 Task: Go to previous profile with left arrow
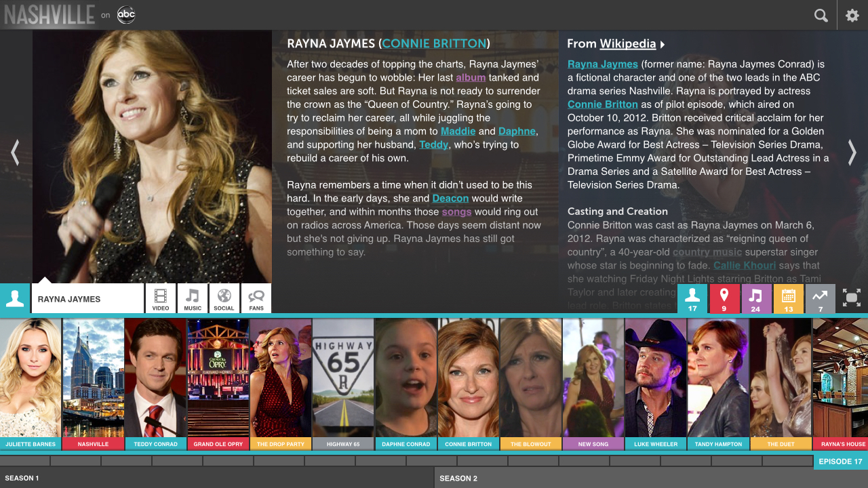point(15,152)
